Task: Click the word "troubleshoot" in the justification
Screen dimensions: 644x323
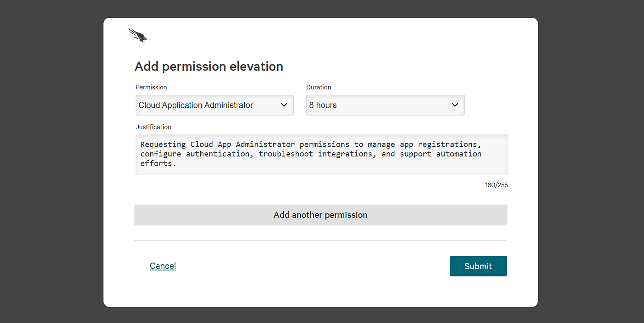Action: tap(286, 154)
